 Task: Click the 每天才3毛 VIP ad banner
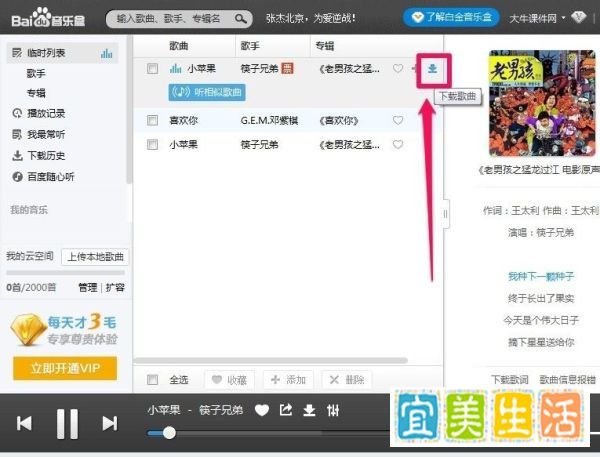pyautogui.click(x=64, y=330)
